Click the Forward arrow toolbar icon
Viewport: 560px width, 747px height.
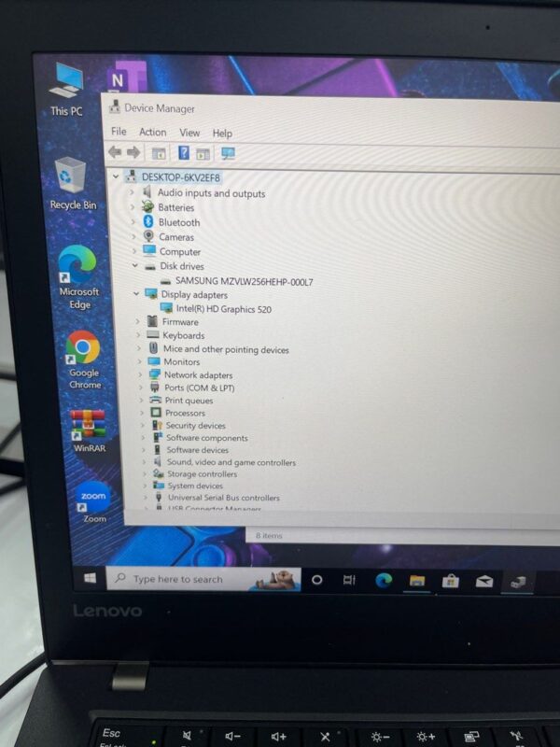(x=133, y=152)
